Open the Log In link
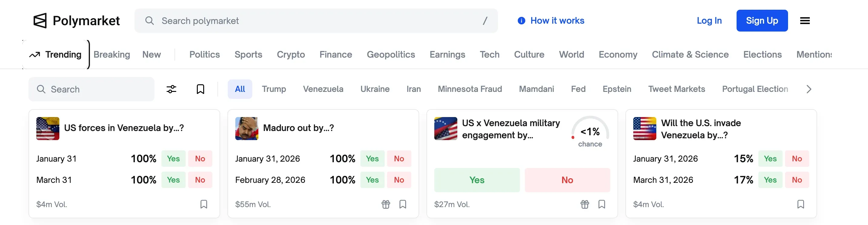 (x=709, y=21)
